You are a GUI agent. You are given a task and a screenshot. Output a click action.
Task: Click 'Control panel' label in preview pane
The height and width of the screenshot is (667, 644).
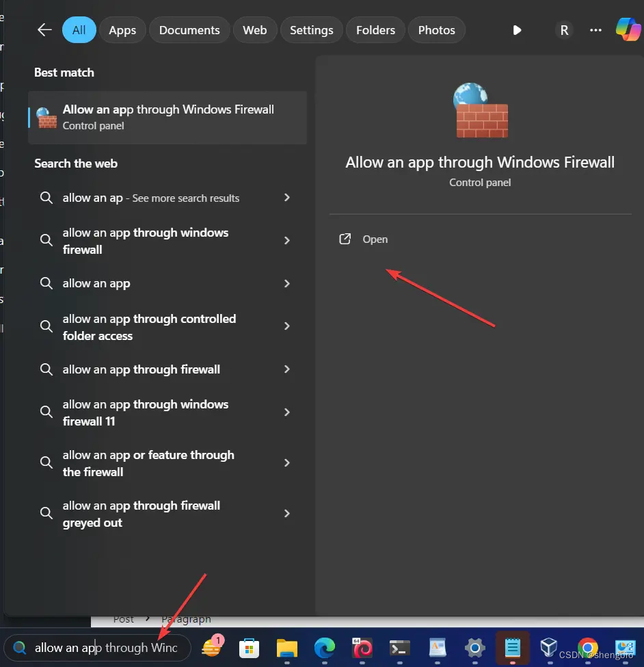[x=480, y=183]
